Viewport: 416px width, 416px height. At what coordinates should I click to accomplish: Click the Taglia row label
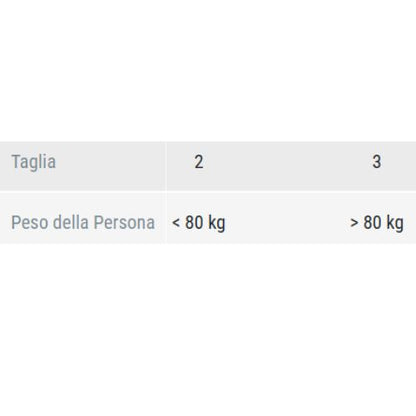pyautogui.click(x=34, y=162)
